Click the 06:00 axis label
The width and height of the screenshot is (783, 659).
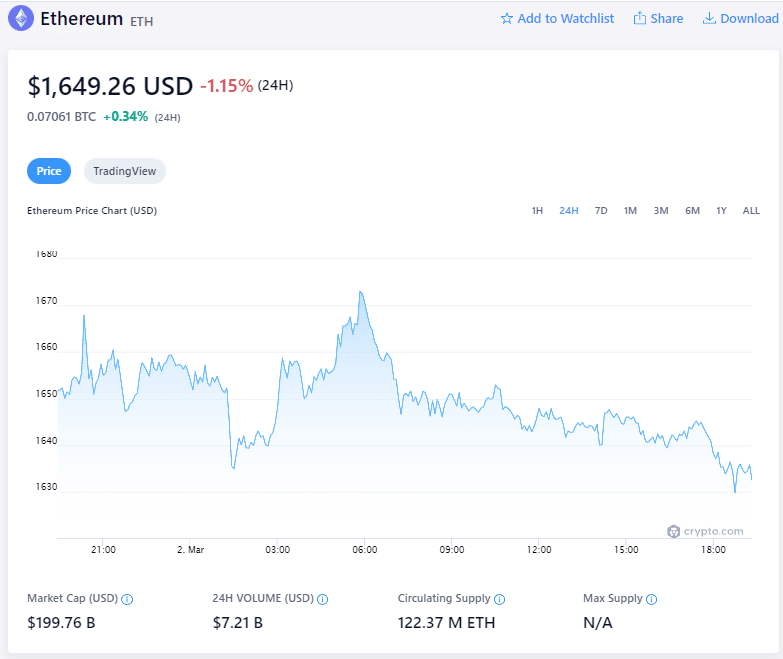click(365, 550)
